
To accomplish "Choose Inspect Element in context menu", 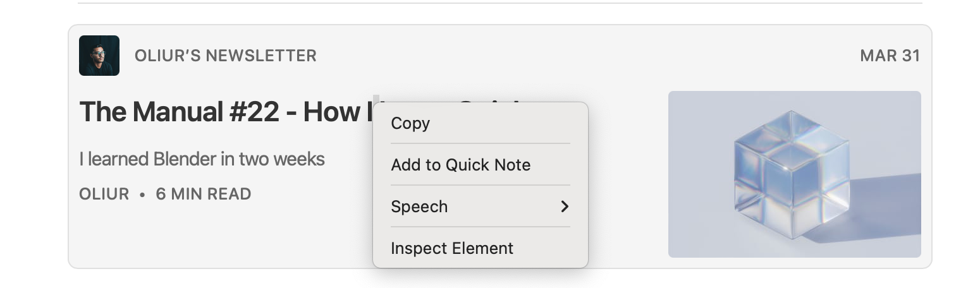I will pos(451,248).
